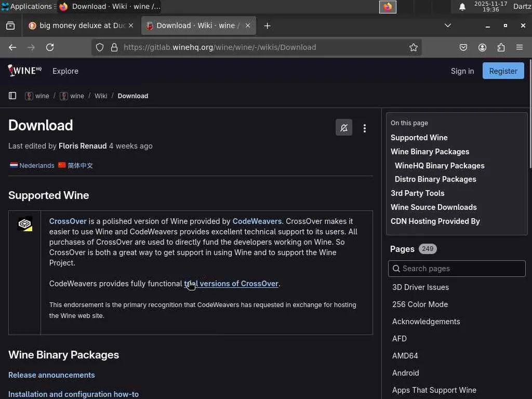
Task: Close the 'big money deluxe' tab
Action: pyautogui.click(x=131, y=25)
